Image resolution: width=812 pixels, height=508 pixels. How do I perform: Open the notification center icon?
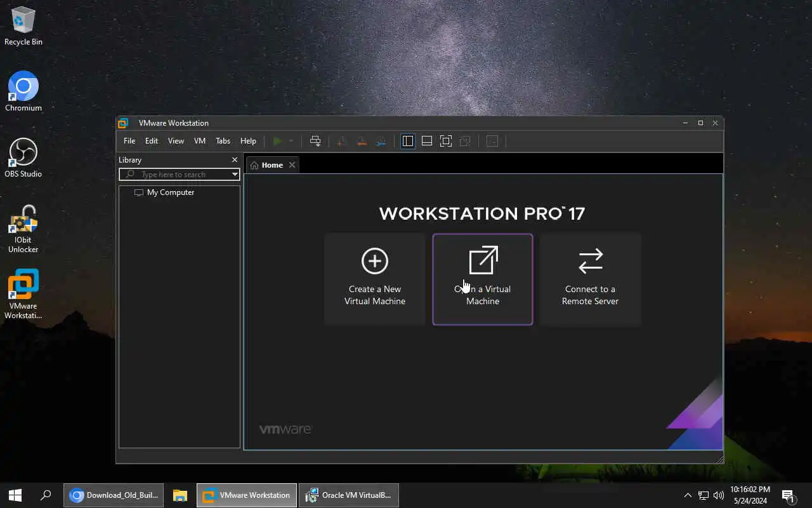click(789, 495)
